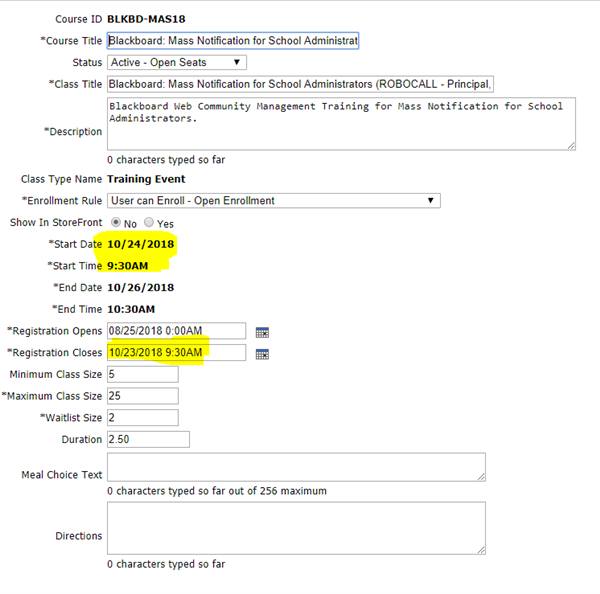The image size is (600, 594).
Task: Open the Enrollment Rule dropdown
Action: click(x=274, y=201)
